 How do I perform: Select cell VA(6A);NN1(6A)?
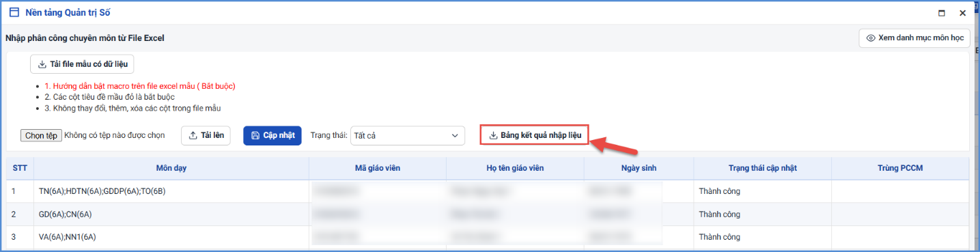(171, 237)
